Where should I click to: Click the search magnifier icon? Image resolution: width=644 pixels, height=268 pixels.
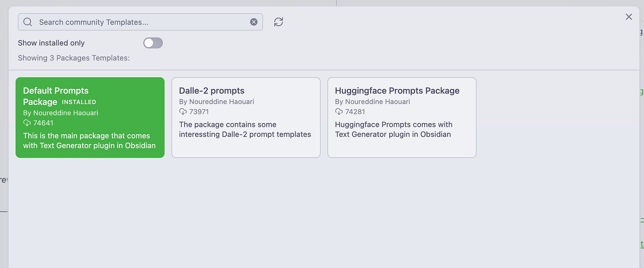click(27, 22)
